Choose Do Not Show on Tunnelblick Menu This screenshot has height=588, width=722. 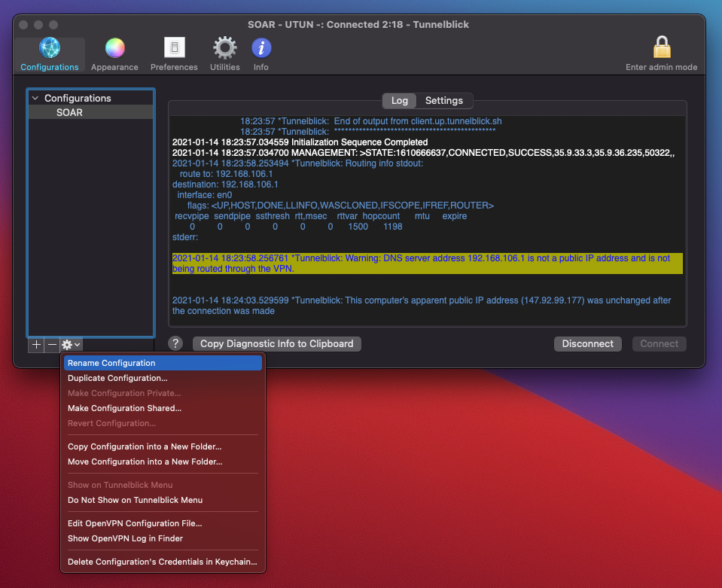click(163, 500)
